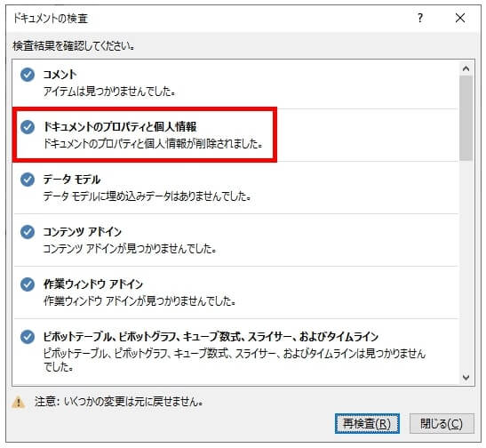Close the ドキュメントの検査 dialog with X
This screenshot has width=486, height=448.
click(x=460, y=18)
